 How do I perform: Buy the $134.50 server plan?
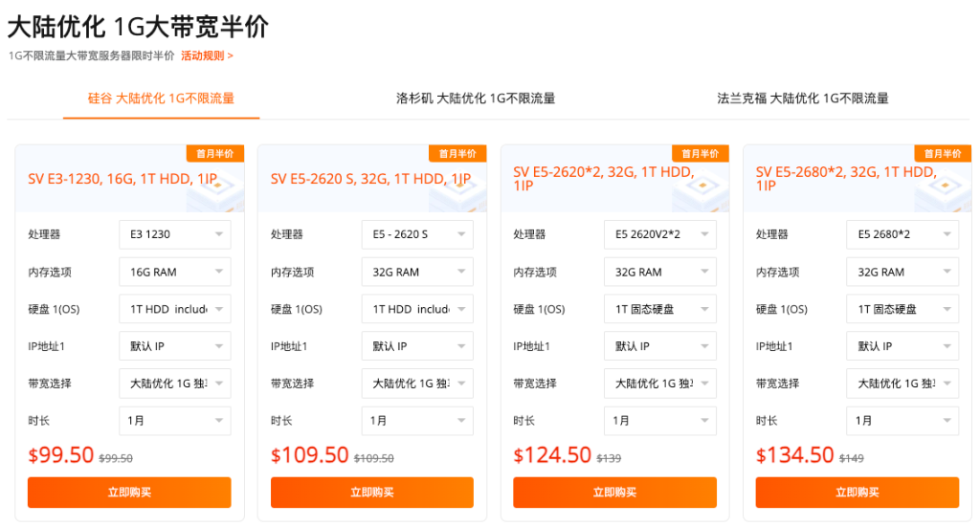[857, 493]
